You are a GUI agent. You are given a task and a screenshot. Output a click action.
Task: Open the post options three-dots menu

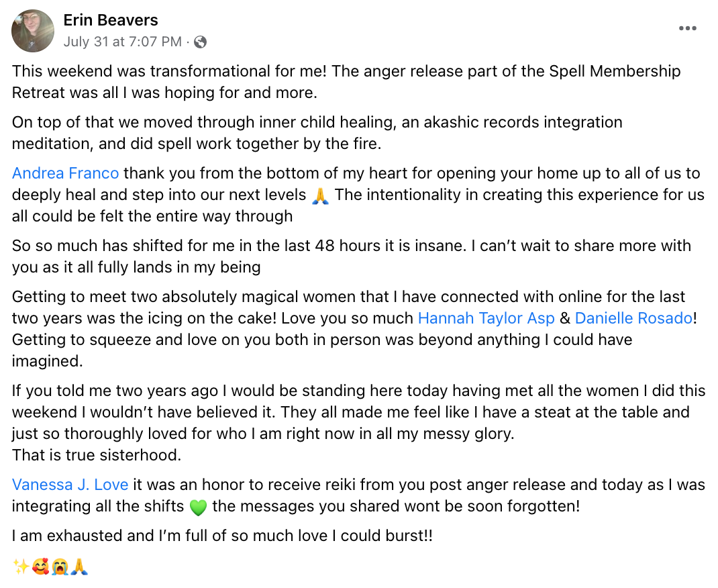688,29
